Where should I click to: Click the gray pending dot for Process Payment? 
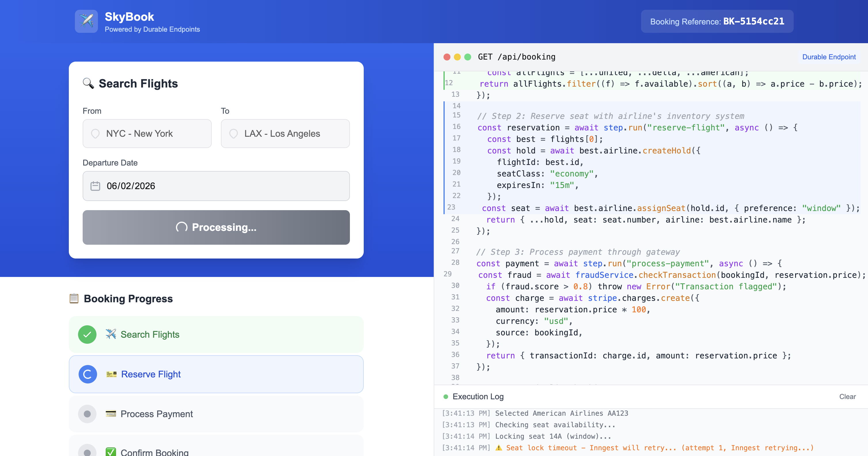(87, 414)
